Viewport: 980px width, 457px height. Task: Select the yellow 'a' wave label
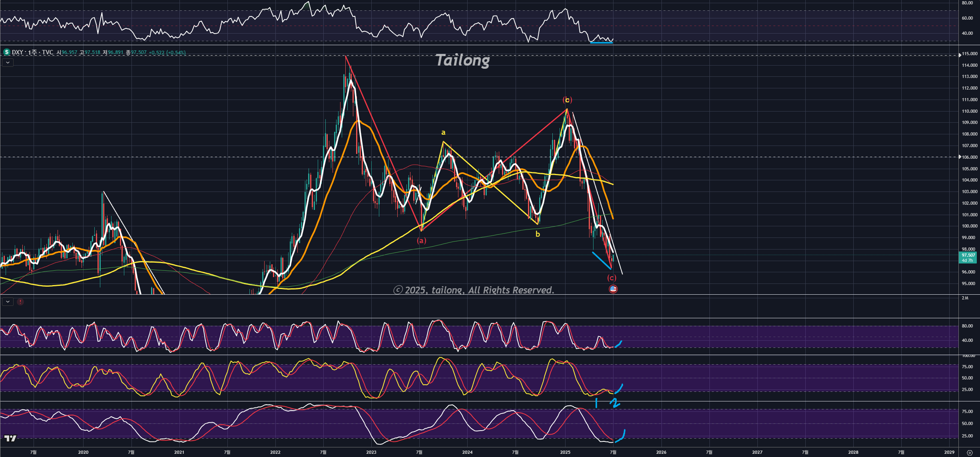point(443,132)
